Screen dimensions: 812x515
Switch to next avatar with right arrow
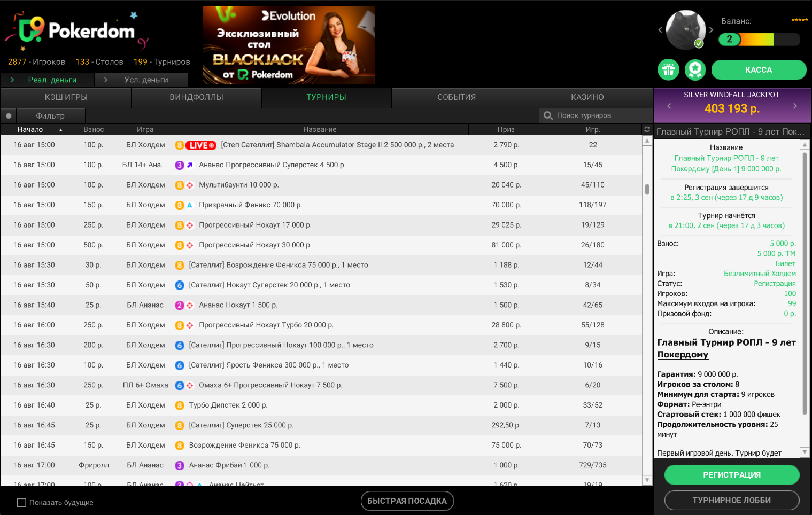point(712,30)
